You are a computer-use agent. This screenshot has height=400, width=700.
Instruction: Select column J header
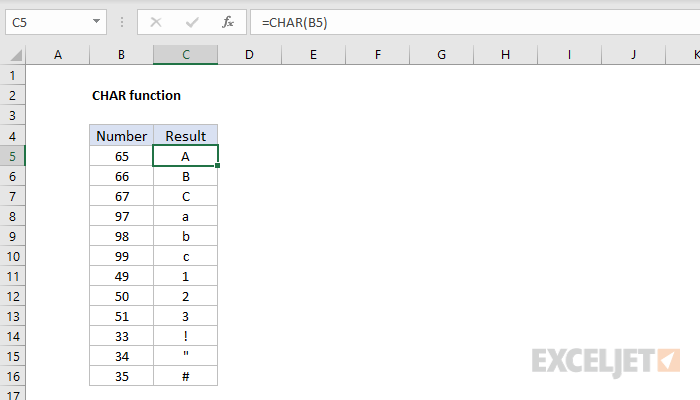click(633, 55)
